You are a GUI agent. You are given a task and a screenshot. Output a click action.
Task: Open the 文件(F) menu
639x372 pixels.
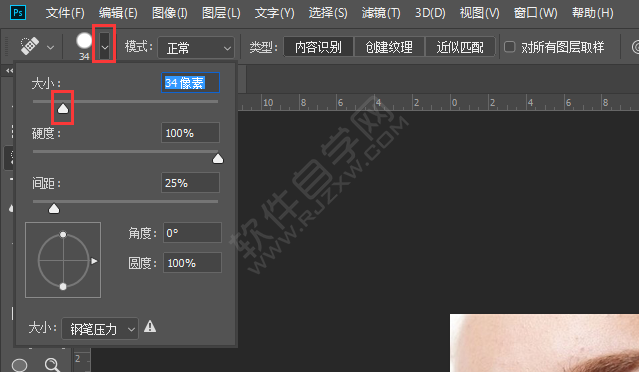[x=65, y=13]
